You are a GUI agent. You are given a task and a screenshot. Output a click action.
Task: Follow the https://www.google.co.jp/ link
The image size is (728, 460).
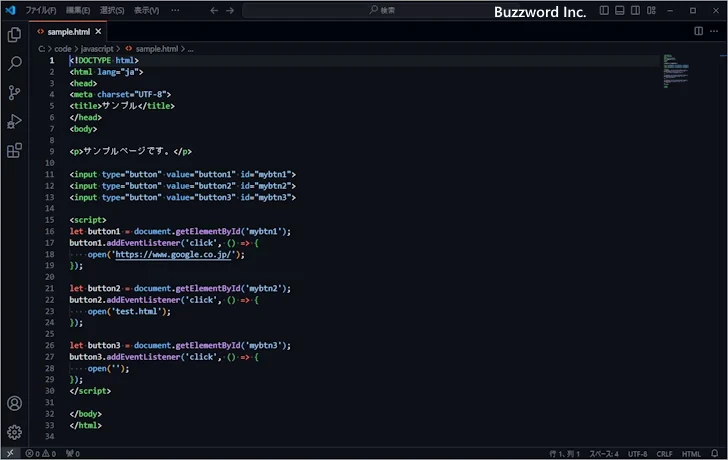173,254
